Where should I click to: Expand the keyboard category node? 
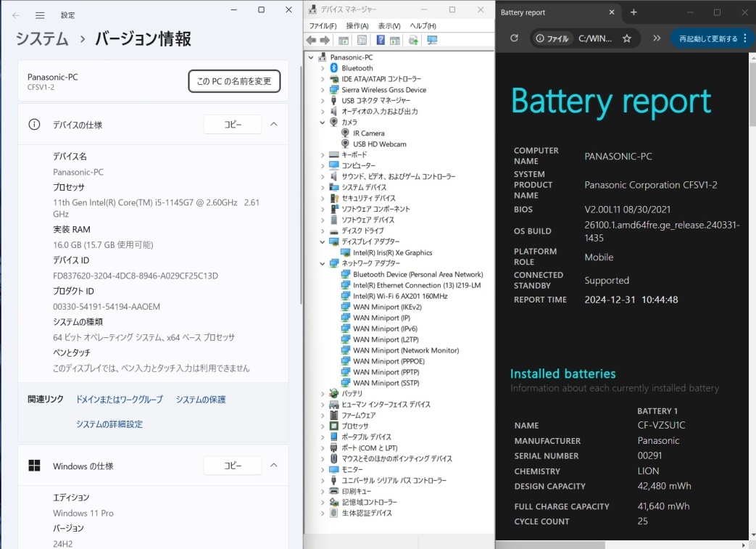(x=323, y=155)
